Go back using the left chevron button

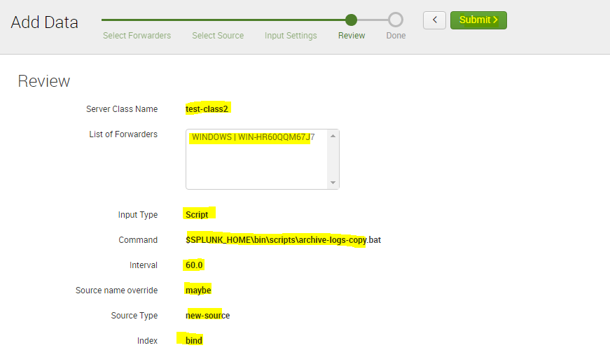pyautogui.click(x=434, y=20)
